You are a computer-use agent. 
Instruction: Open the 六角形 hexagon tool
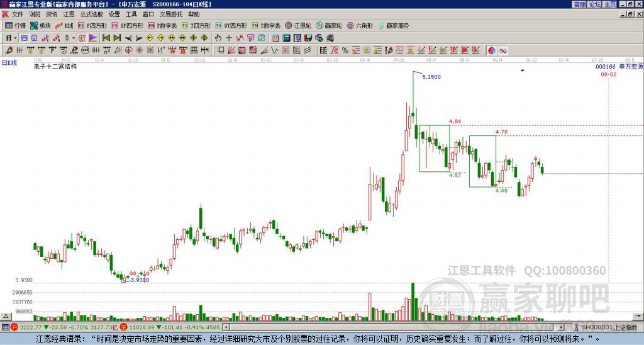pyautogui.click(x=360, y=25)
